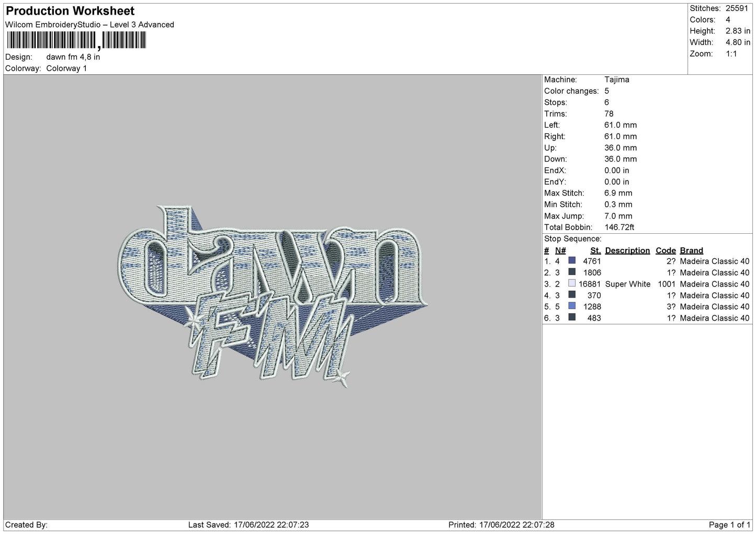Select the 'Colorway 1' value
The image size is (756, 534).
(66, 69)
